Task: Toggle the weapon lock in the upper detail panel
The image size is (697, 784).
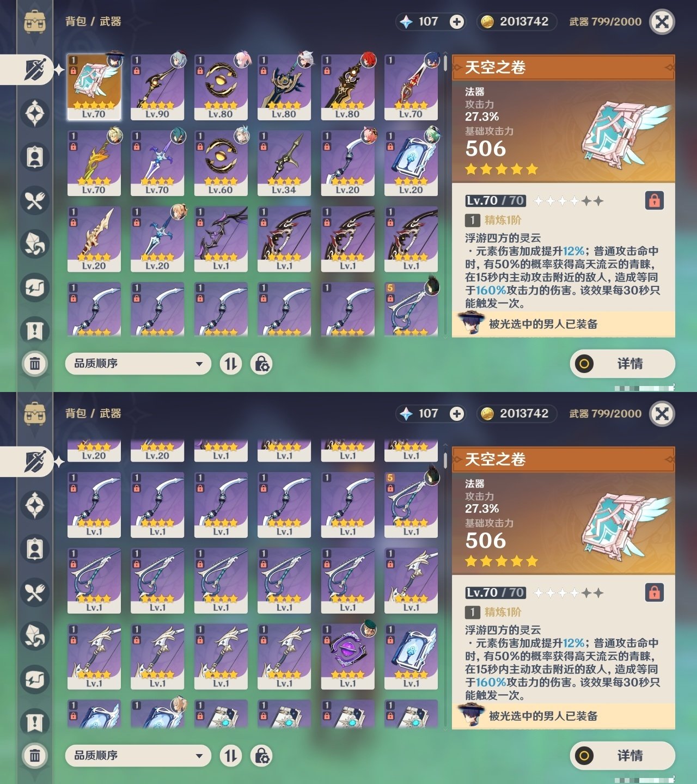Action: point(654,200)
